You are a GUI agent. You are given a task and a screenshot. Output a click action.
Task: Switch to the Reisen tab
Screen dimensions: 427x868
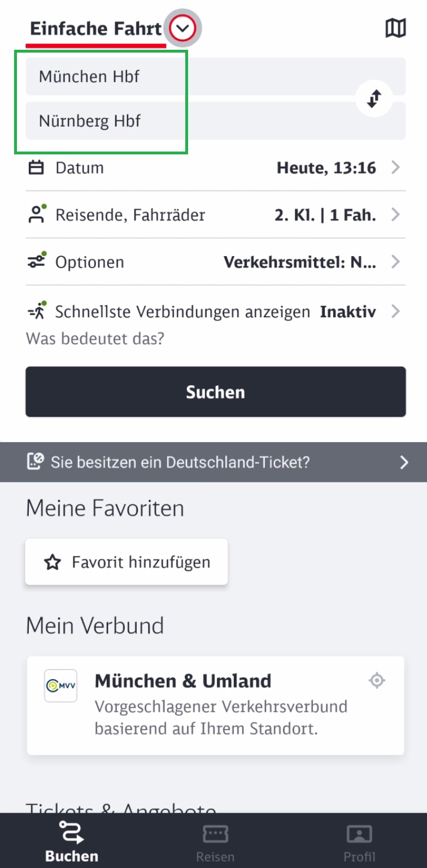click(x=215, y=843)
